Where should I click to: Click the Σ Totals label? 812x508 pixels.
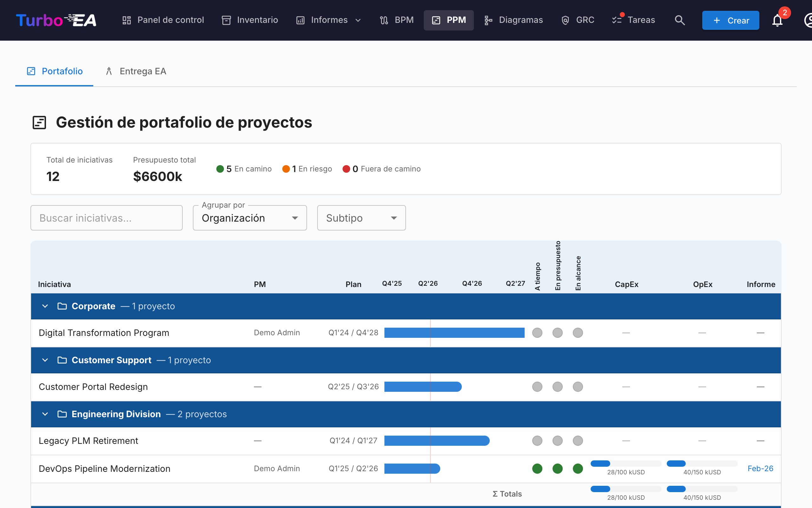coord(507,494)
